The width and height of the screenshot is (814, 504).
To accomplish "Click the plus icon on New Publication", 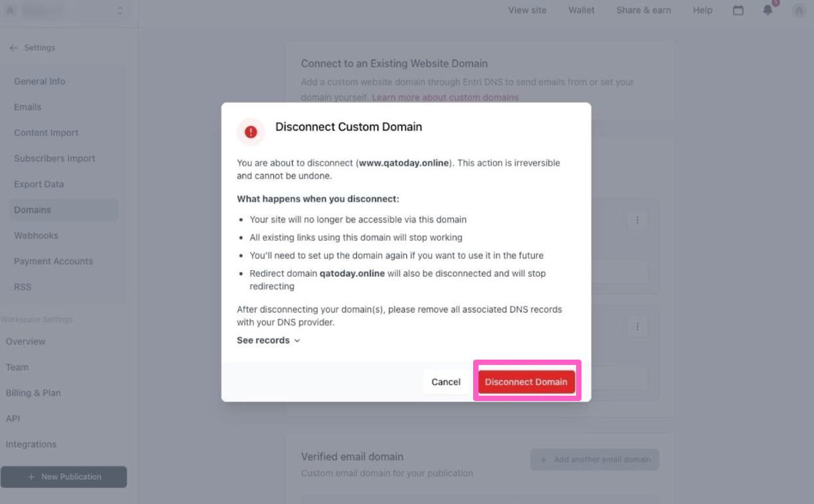I will [31, 477].
